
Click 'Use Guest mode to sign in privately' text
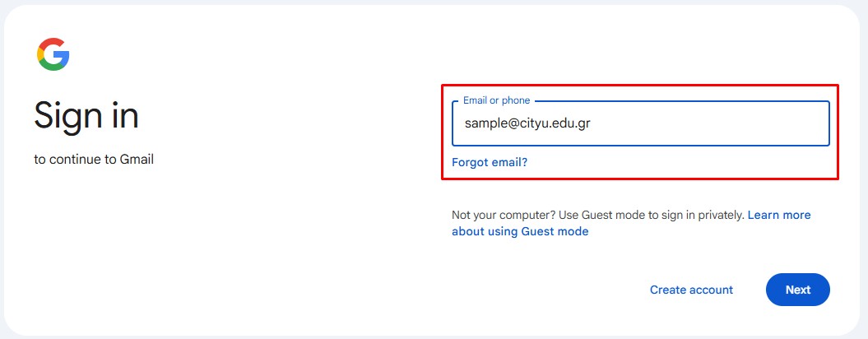(652, 215)
